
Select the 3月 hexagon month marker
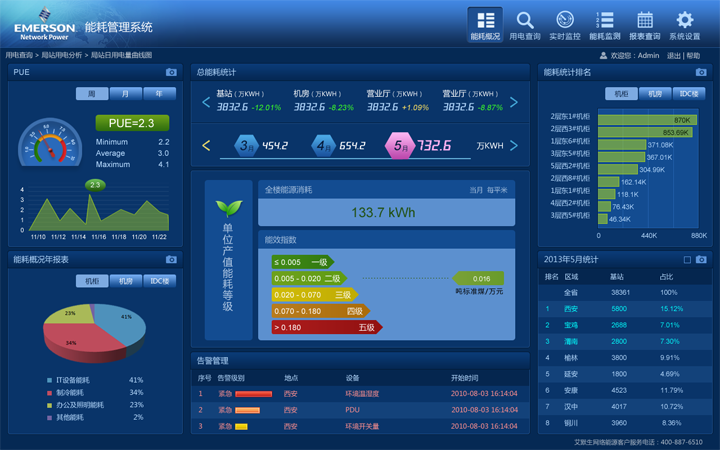tap(247, 146)
